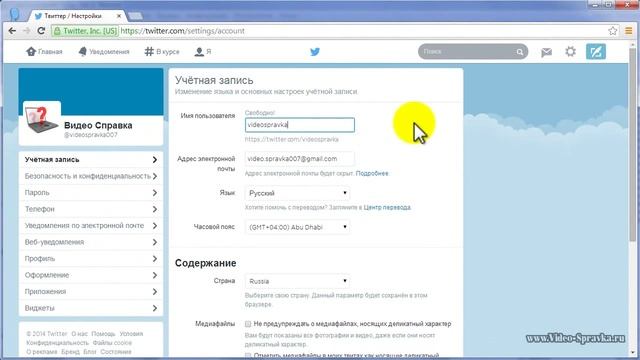The image size is (640, 360).
Task: Click the search magnifier icon
Action: (520, 52)
